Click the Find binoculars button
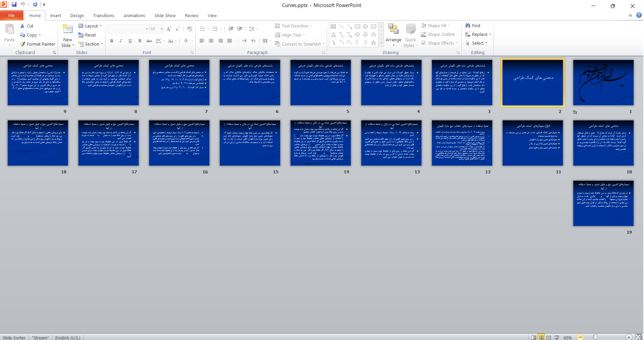 click(473, 25)
